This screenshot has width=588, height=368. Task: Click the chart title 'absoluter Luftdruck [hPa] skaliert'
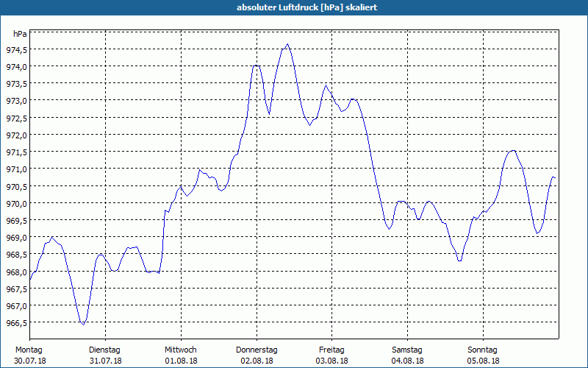pos(306,7)
